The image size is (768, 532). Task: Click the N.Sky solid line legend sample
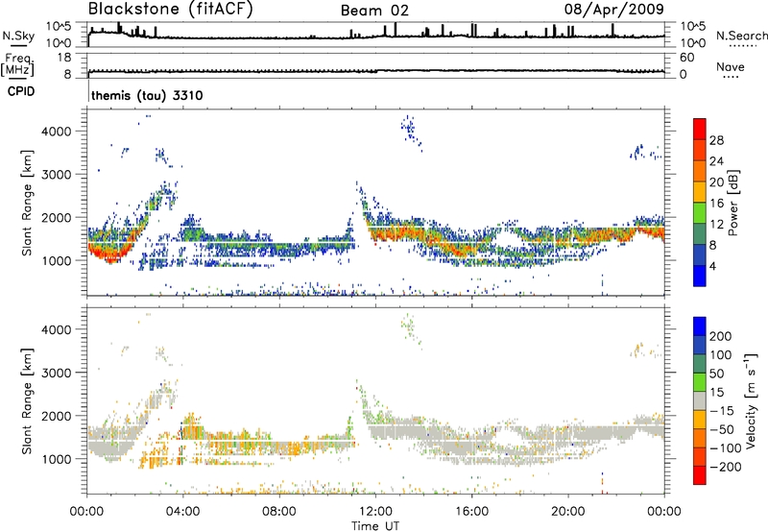18,45
